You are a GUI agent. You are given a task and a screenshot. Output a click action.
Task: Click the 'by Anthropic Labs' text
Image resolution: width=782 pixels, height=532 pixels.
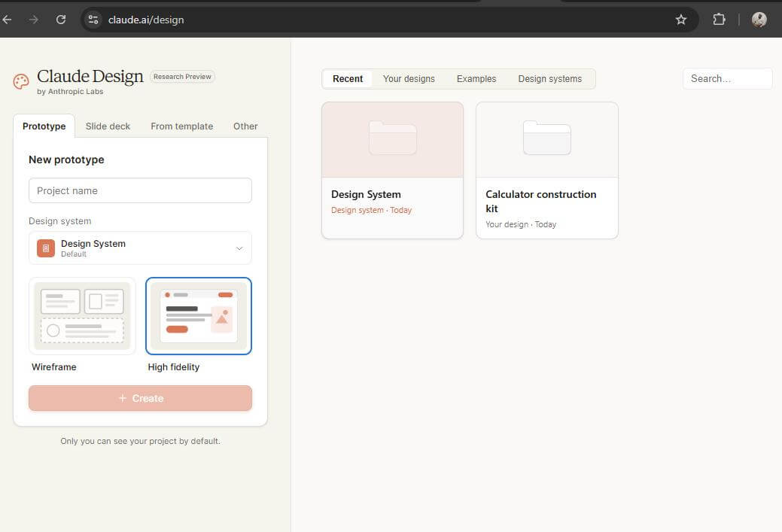(x=70, y=92)
